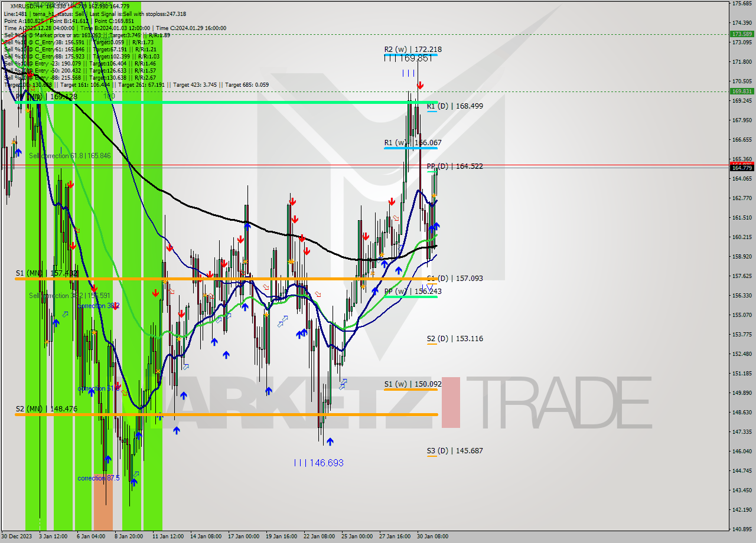Select the blue 'correction 38.2' label
Image resolution: width=756 pixels, height=543 pixels.
tap(99, 306)
